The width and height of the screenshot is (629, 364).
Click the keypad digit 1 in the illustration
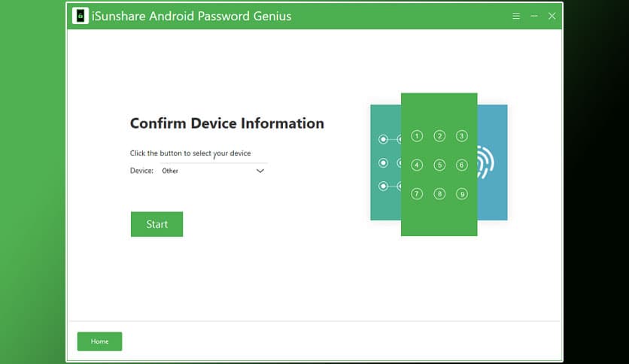click(417, 136)
